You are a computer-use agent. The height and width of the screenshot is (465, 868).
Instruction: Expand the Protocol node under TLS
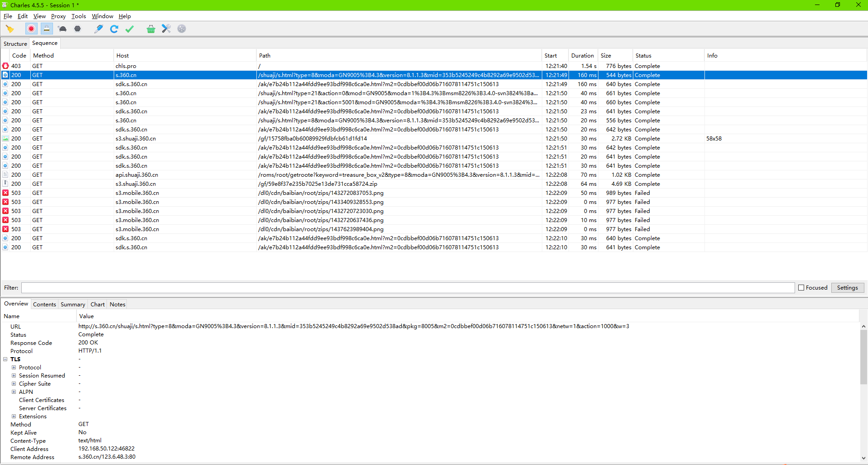[x=14, y=368]
